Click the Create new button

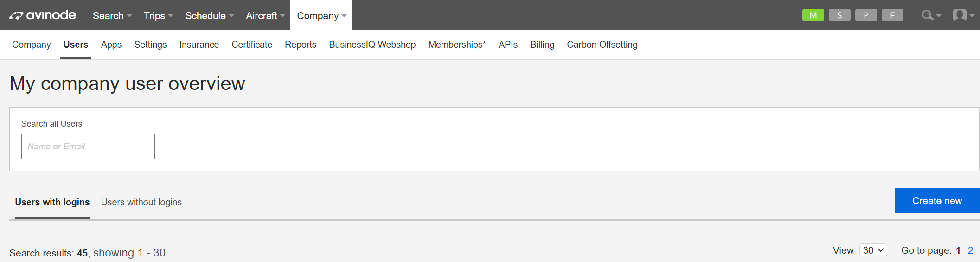[x=937, y=200]
